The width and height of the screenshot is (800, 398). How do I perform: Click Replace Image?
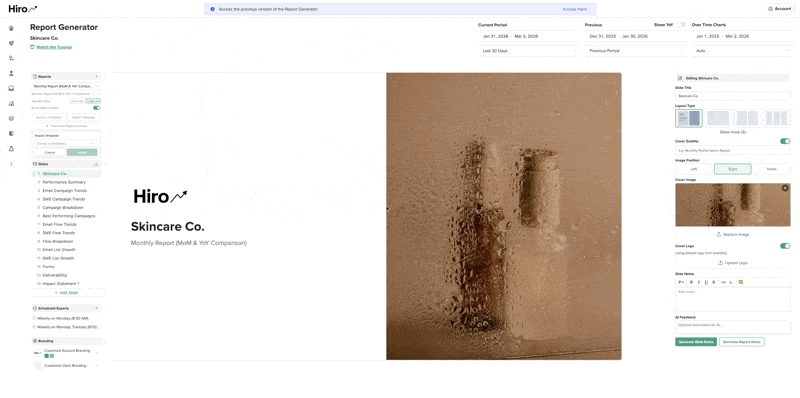coord(733,234)
